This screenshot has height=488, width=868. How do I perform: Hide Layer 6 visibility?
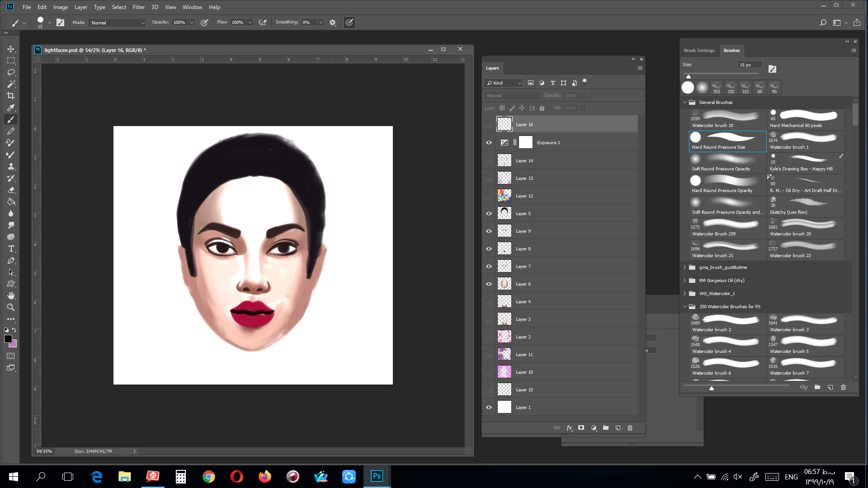click(x=489, y=284)
